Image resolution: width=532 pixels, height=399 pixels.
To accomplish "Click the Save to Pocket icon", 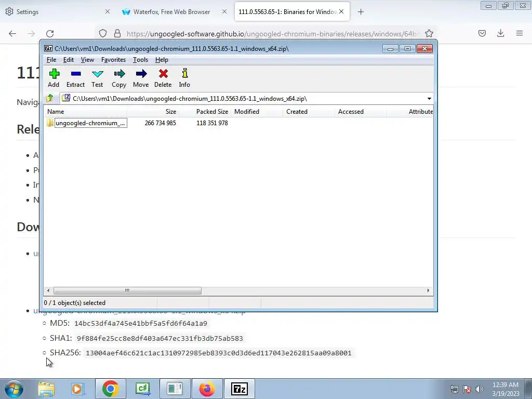I will click(482, 33).
